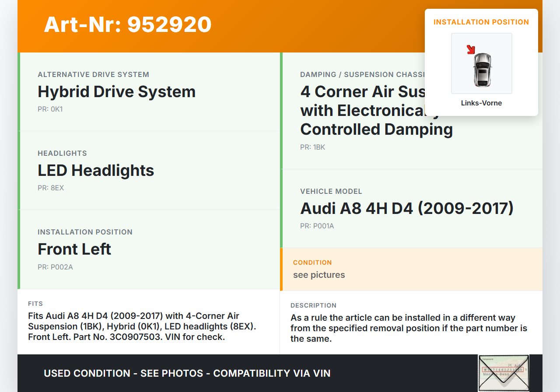Click the orange CONDITION label
Screen dimensions: 560x392
click(312, 262)
